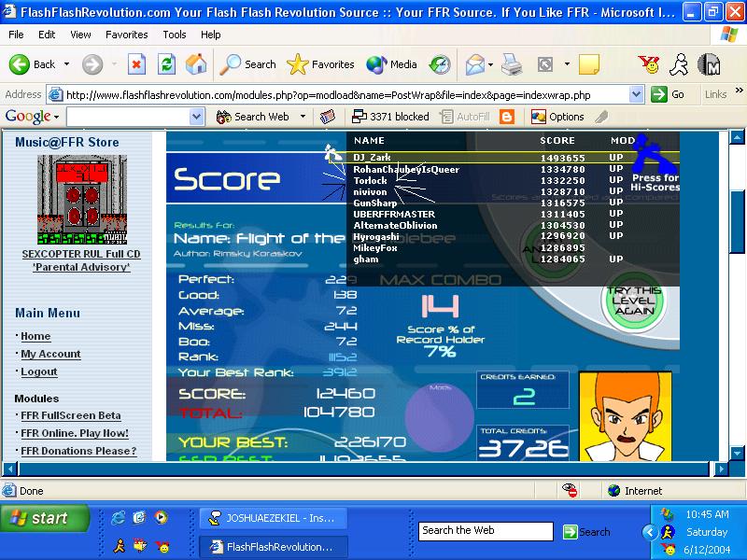747x560 pixels.
Task: Click Try This Level Again green button
Action: point(634,301)
